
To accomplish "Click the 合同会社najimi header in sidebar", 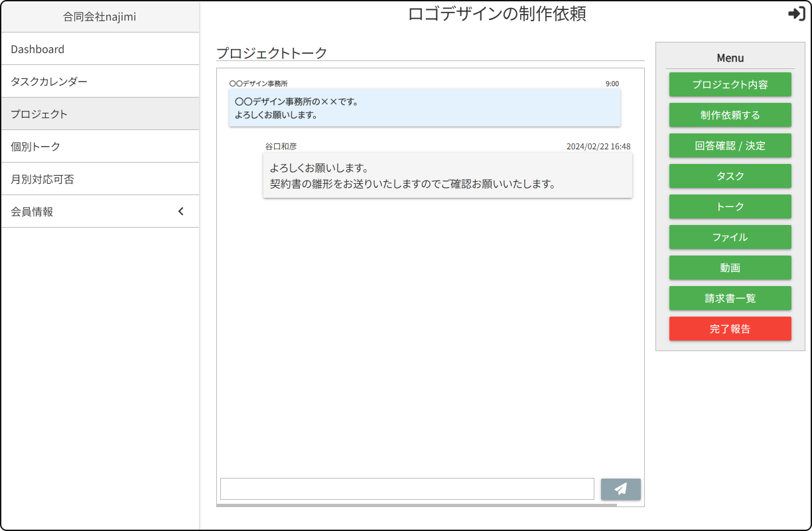I will pyautogui.click(x=100, y=17).
